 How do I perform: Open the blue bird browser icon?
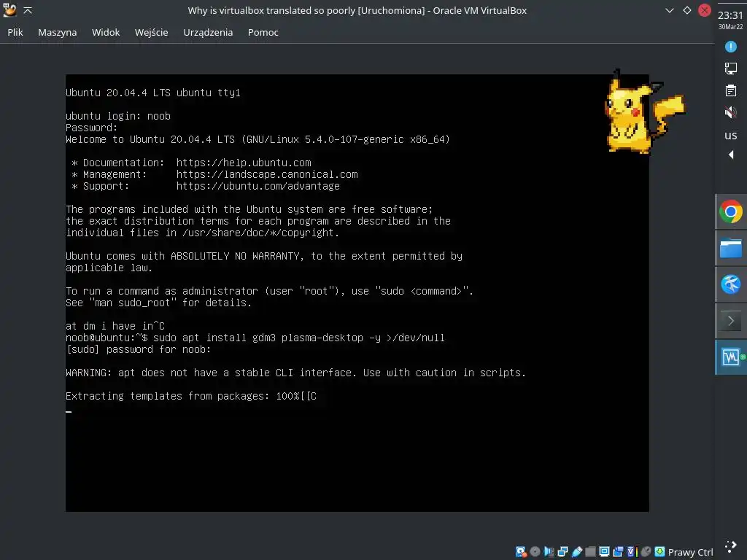731,284
